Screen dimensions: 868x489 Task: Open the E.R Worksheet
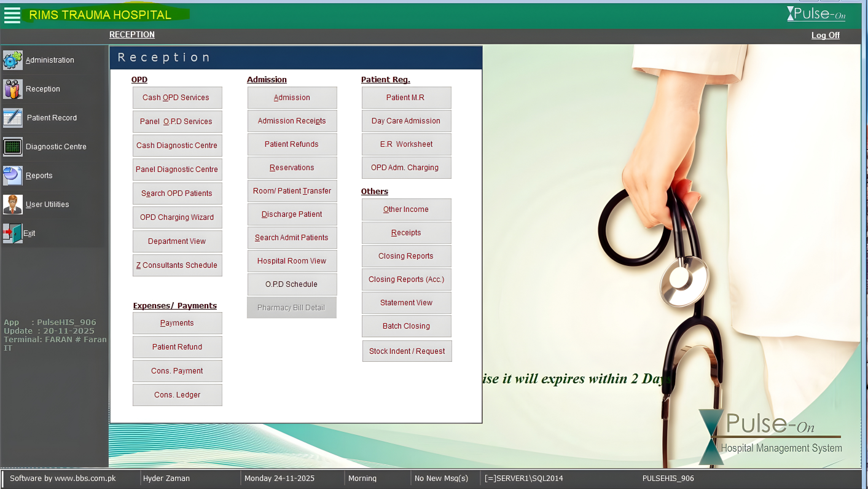[406, 144]
